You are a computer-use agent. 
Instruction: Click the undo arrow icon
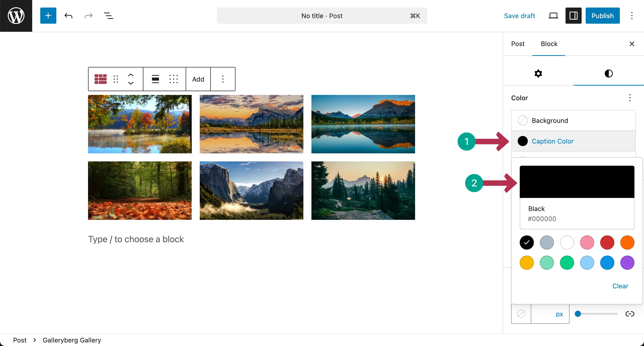pyautogui.click(x=68, y=16)
